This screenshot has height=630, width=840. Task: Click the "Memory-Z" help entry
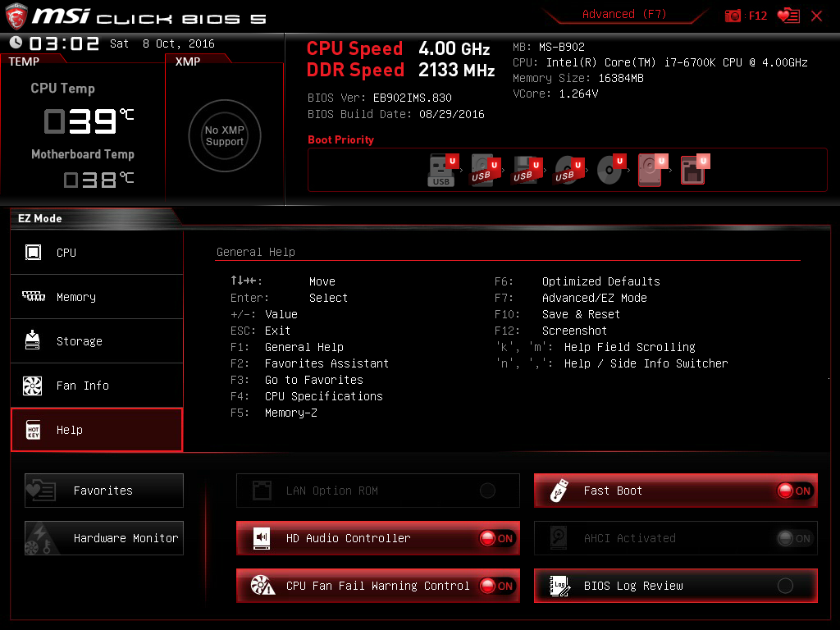pos(291,413)
